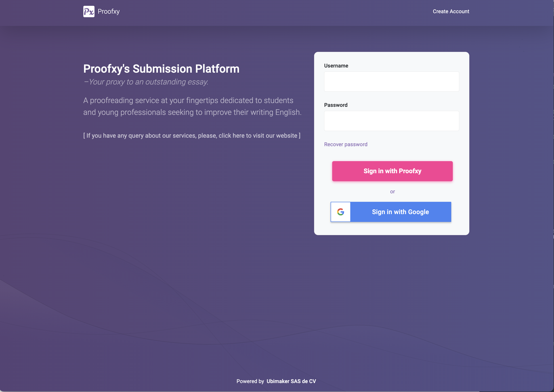
Task: Focus the Username input field
Action: pos(391,81)
